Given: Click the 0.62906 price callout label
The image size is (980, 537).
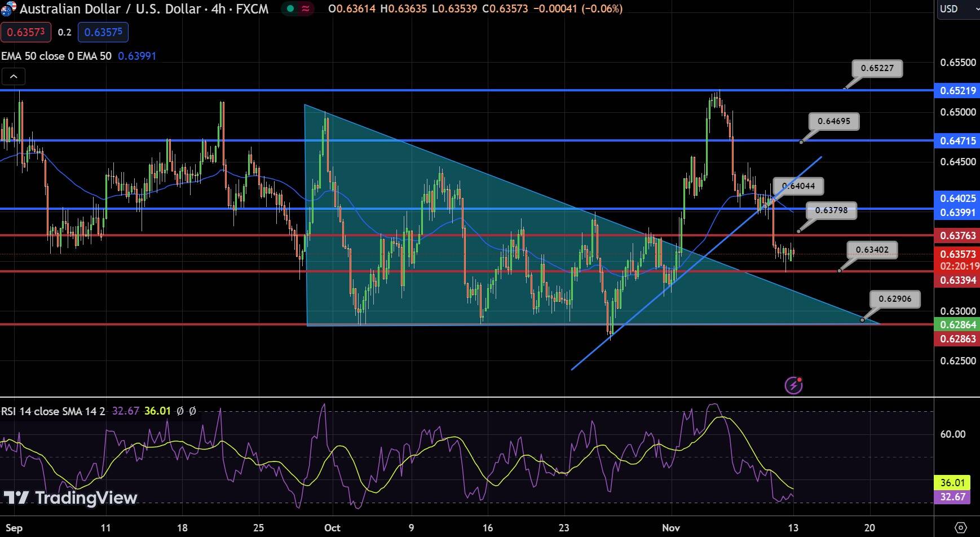Looking at the screenshot, I should pyautogui.click(x=895, y=299).
